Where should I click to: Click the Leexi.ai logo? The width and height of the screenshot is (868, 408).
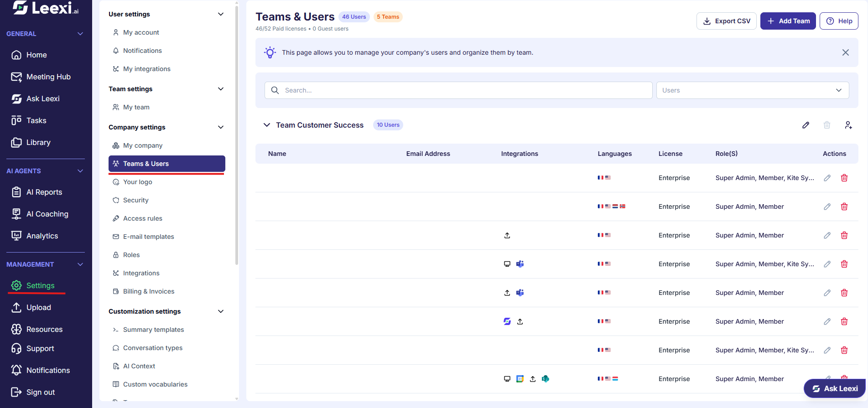pyautogui.click(x=46, y=8)
